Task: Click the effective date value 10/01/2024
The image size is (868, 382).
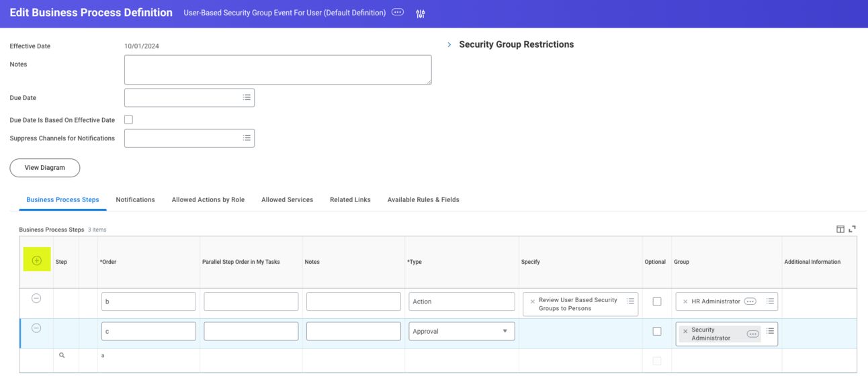Action: tap(142, 46)
